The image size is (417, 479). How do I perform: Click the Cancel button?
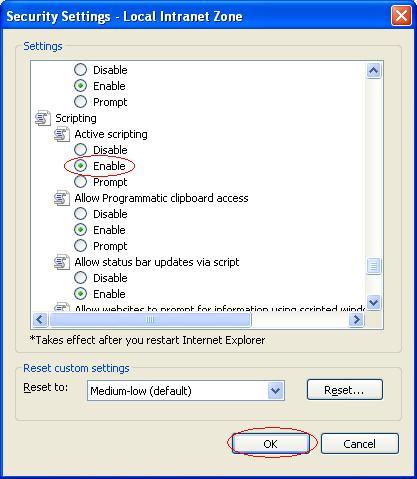click(360, 444)
